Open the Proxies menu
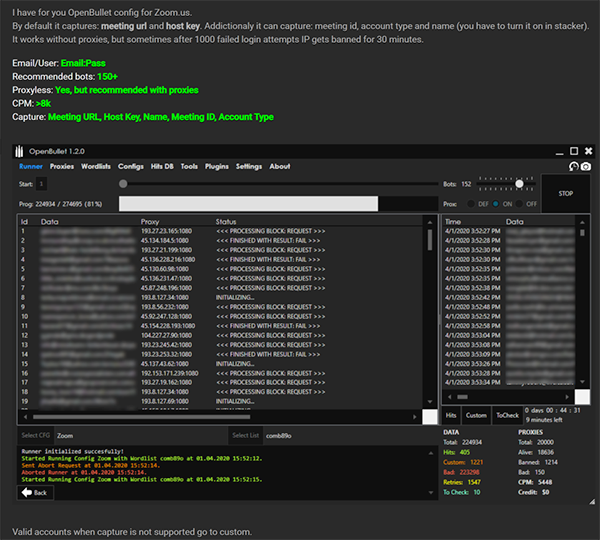The width and height of the screenshot is (600, 540). point(62,166)
